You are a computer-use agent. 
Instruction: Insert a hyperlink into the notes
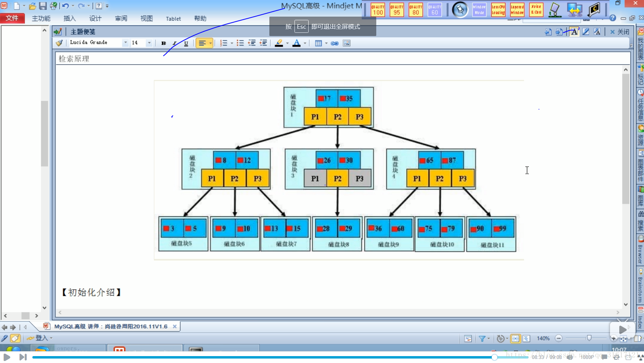335,43
